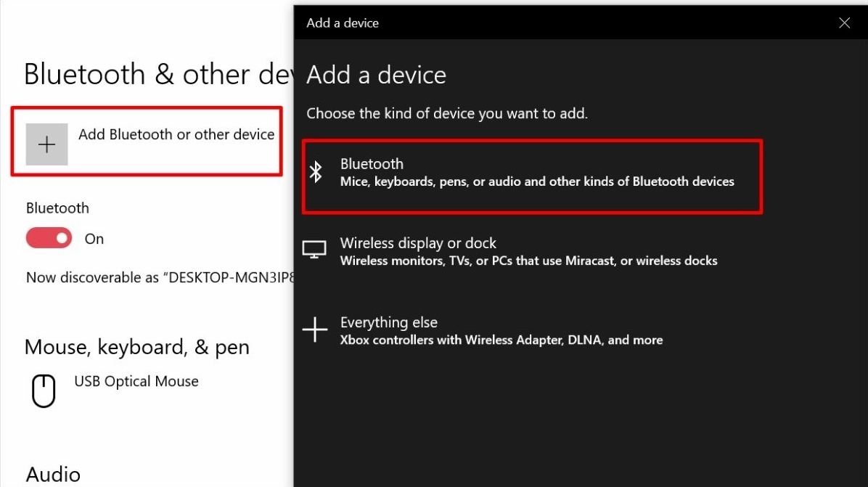Click the small "Add a device" title bar text
The image size is (868, 487).
tap(343, 23)
